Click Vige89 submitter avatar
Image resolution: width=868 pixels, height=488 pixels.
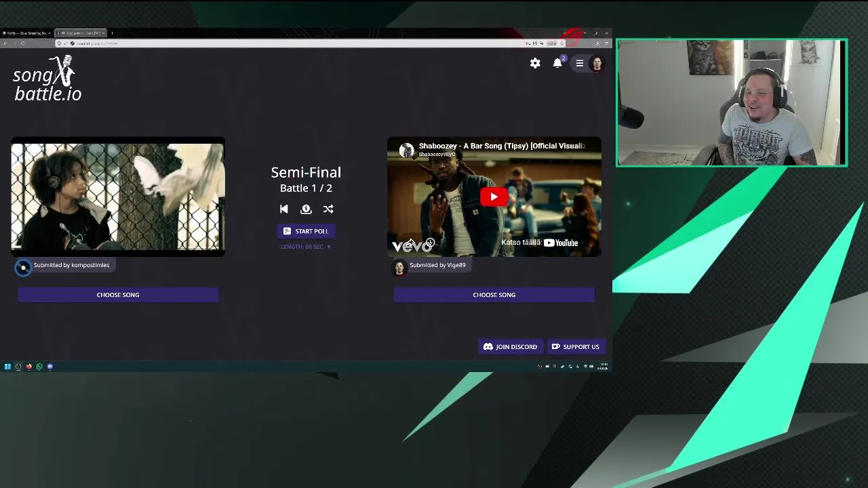point(399,268)
